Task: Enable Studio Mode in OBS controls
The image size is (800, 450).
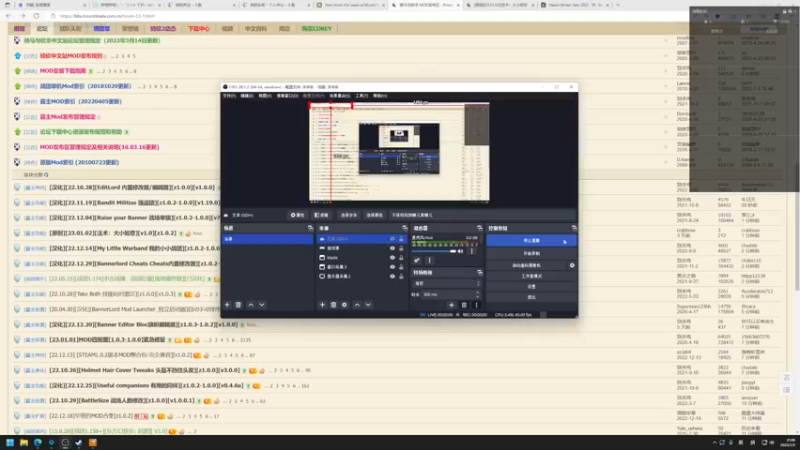Action: (531, 276)
